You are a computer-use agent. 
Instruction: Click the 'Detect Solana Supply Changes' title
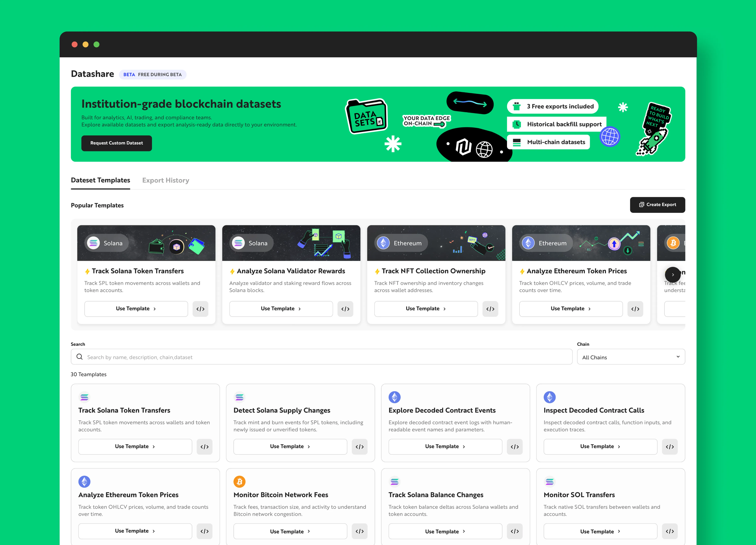[x=282, y=410]
